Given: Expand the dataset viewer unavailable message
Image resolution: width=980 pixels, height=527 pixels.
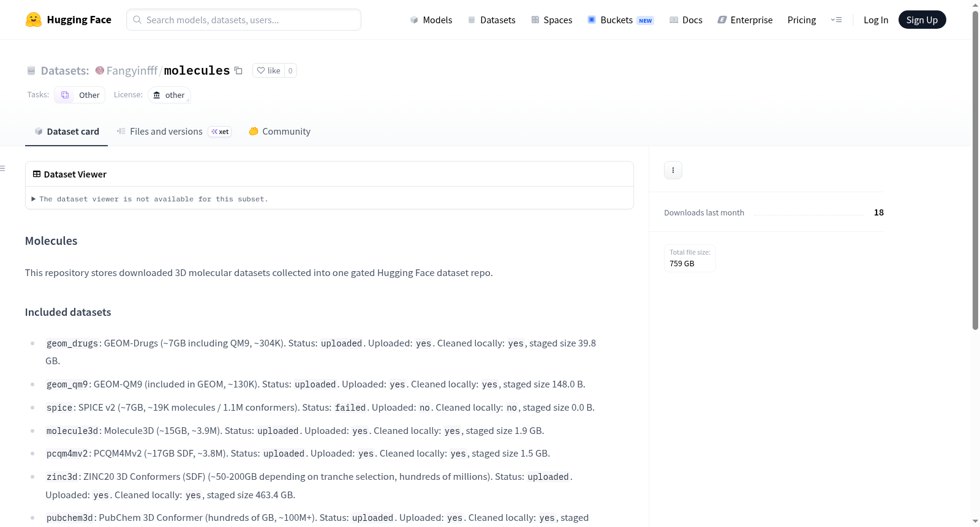Looking at the screenshot, I should tap(150, 199).
